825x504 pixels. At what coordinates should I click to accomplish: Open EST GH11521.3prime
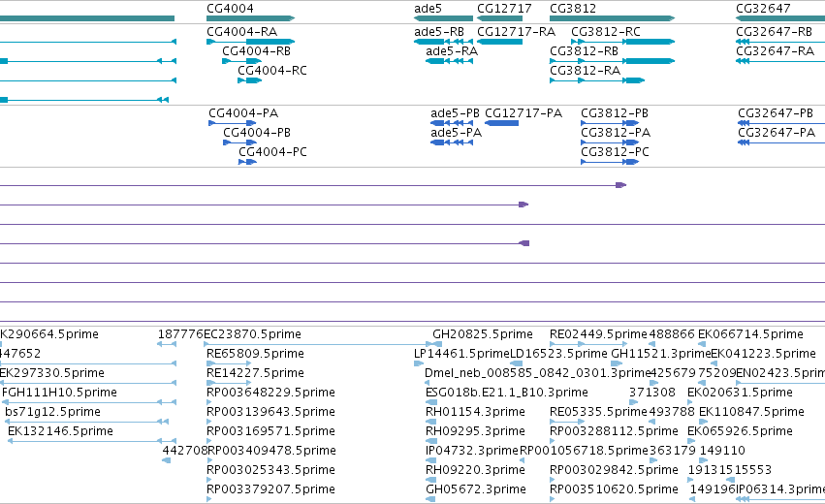pos(661,354)
